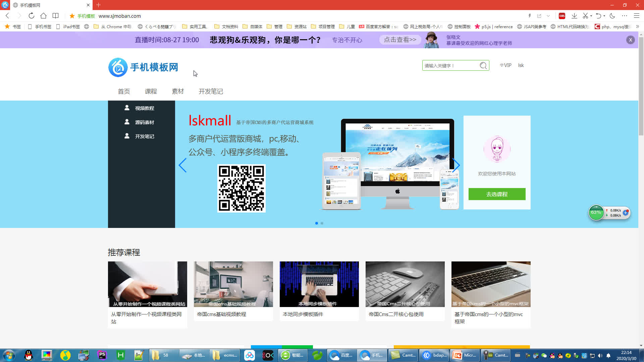644x362 pixels.
Task: Open the VIP link
Action: tap(506, 65)
